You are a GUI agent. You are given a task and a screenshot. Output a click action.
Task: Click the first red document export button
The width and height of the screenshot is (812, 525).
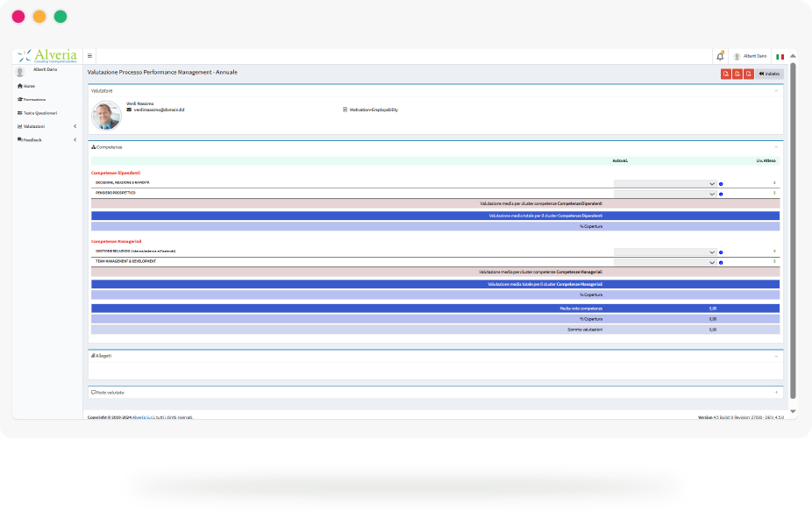pos(725,74)
